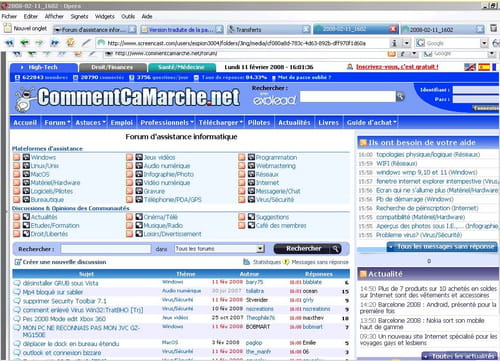
Task: Click the magnifier icon next to Exalead search
Action: pos(400,97)
